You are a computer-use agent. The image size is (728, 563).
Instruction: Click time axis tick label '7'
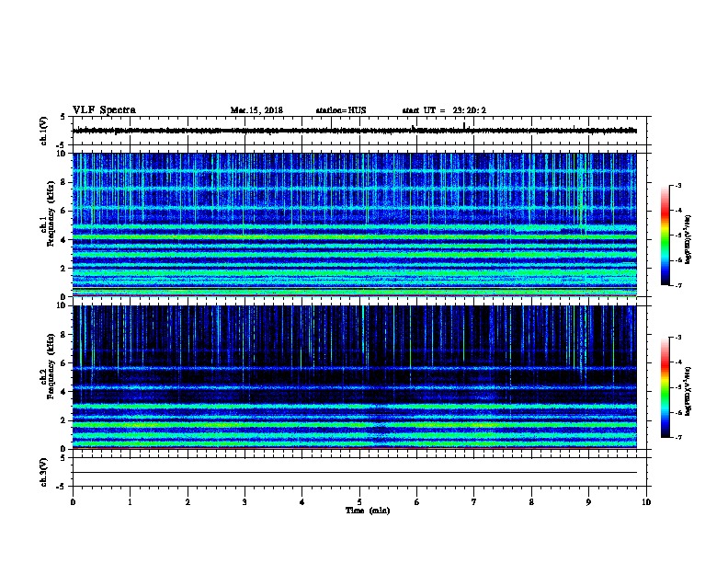pos(474,501)
